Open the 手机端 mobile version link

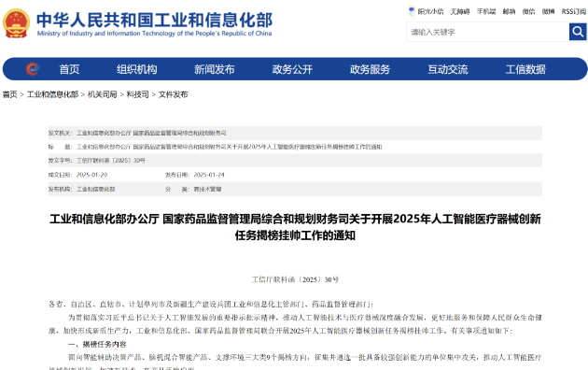click(486, 11)
